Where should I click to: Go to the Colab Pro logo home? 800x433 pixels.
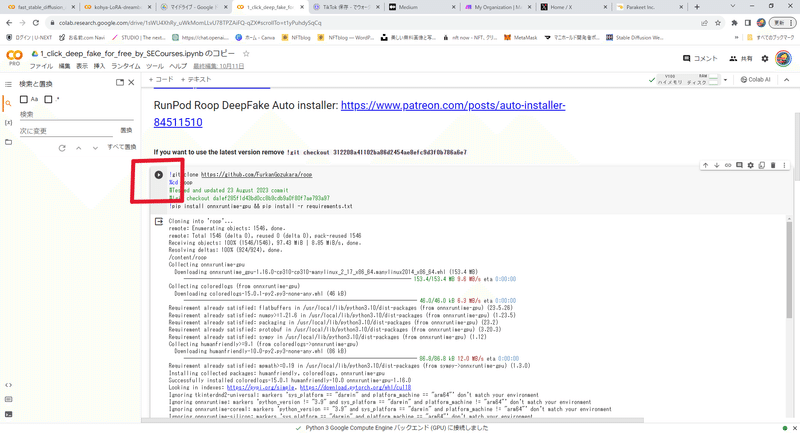(x=14, y=58)
